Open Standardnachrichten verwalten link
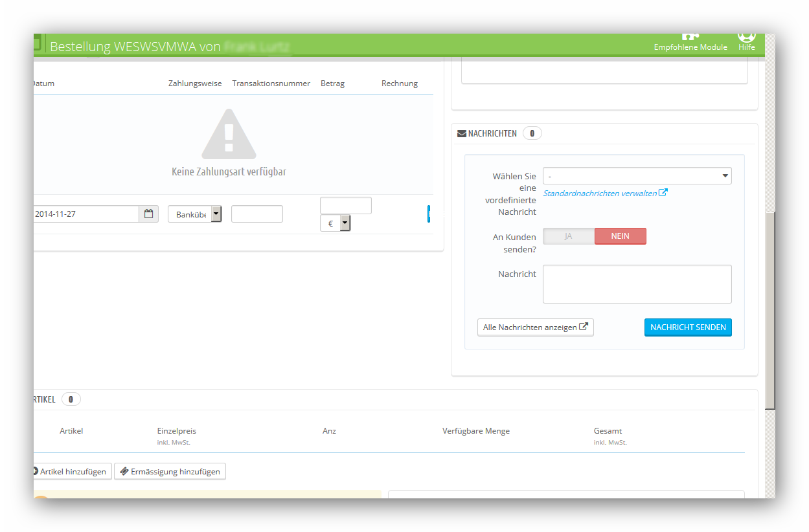The image size is (809, 532). coord(600,193)
